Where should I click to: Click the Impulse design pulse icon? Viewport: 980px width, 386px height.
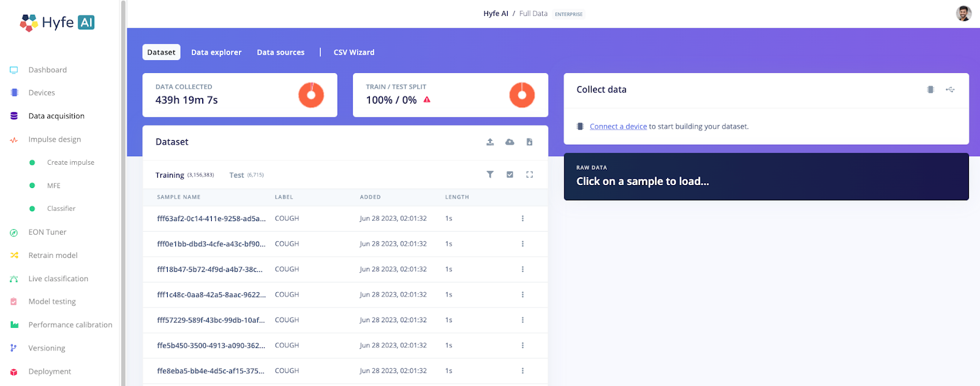click(14, 140)
